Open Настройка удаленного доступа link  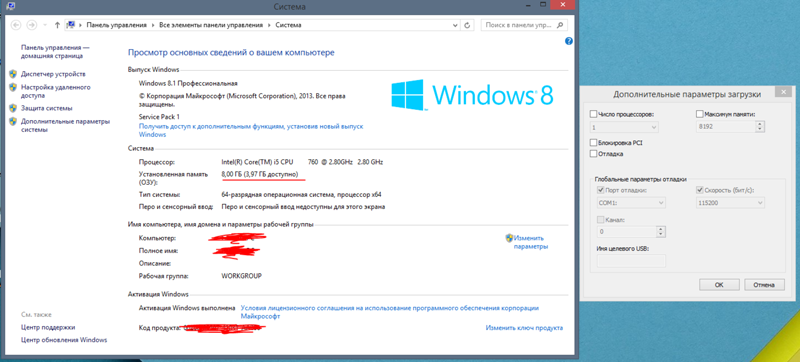tap(56, 91)
